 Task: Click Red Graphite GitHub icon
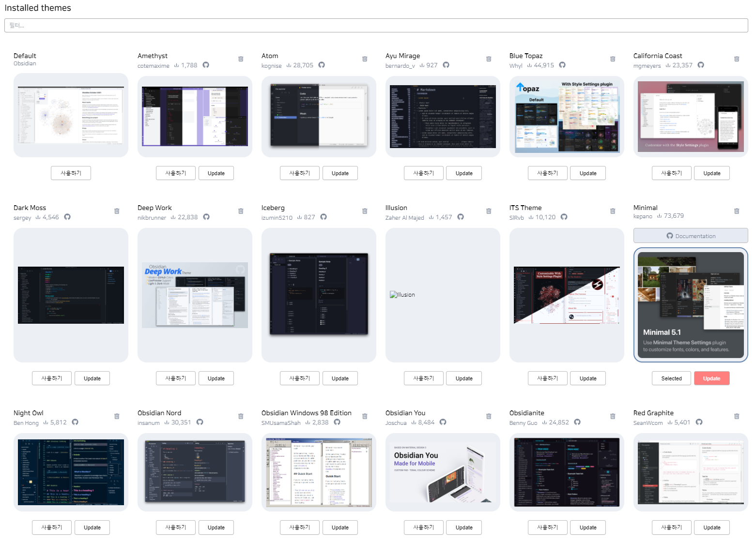(699, 422)
